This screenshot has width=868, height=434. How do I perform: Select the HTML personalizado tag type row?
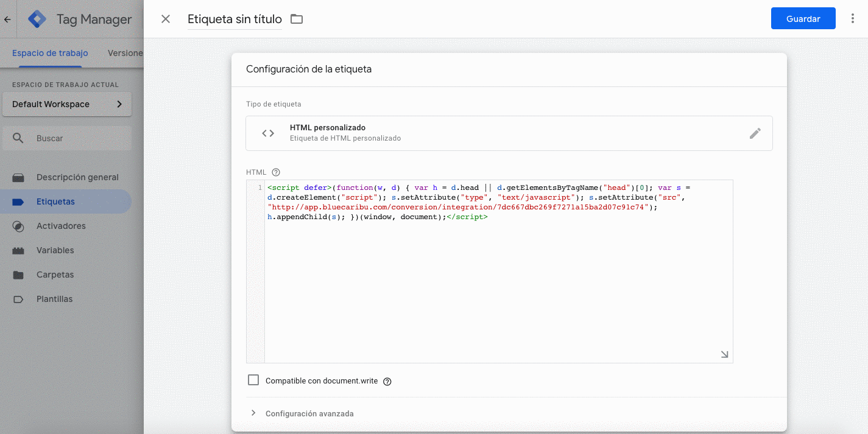tap(509, 133)
